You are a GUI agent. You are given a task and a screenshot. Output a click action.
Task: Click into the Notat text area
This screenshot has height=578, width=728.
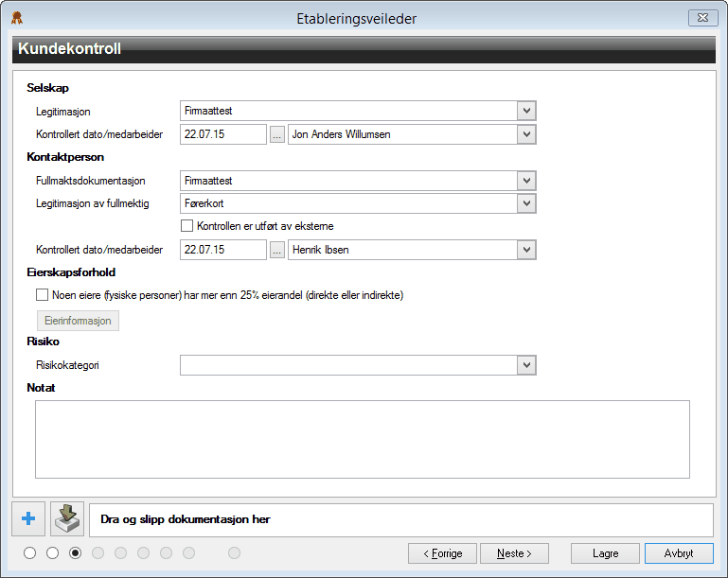[x=363, y=439]
